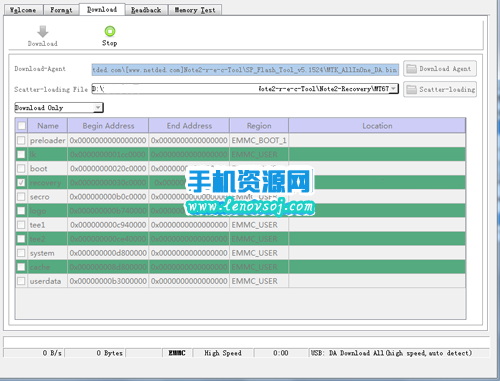Check the system partition checkbox
This screenshot has width=500, height=381.
[21, 253]
